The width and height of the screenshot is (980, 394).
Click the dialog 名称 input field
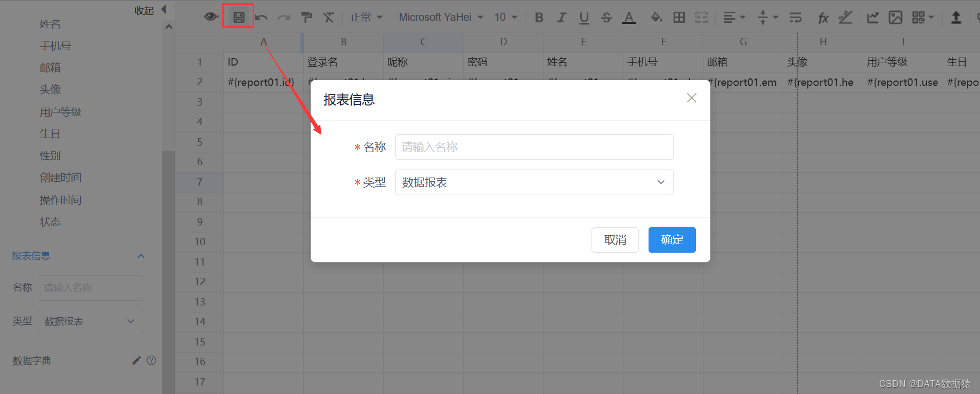point(534,147)
